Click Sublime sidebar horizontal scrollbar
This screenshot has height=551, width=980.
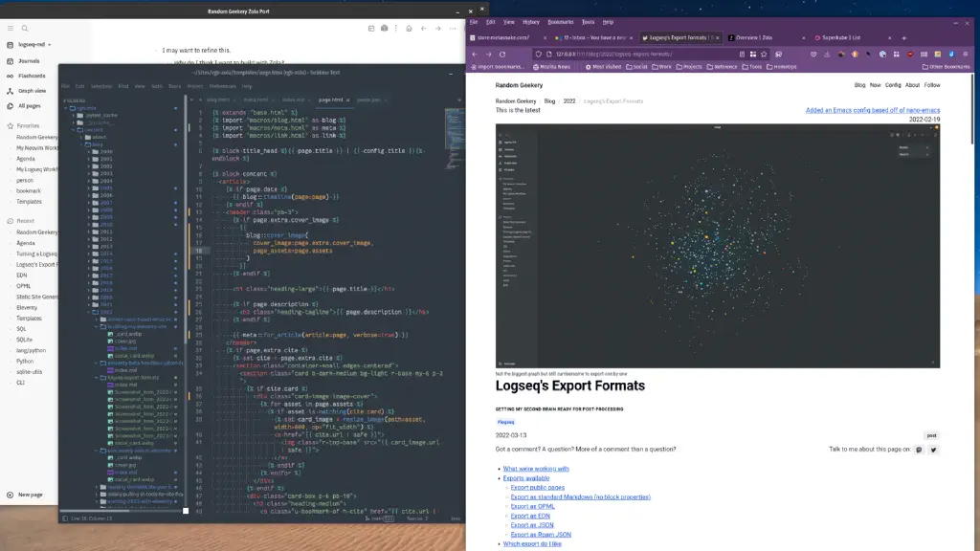pyautogui.click(x=97, y=511)
